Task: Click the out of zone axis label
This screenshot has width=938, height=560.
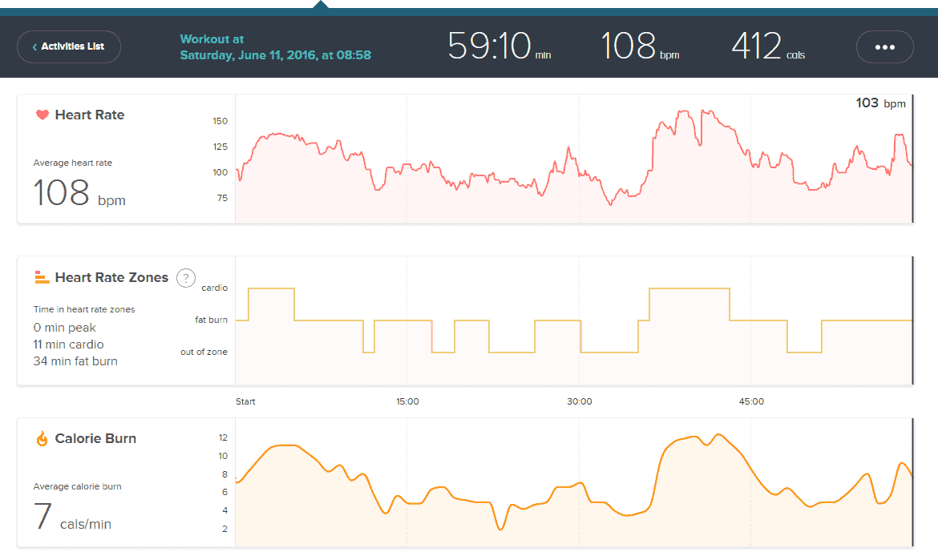Action: point(203,352)
